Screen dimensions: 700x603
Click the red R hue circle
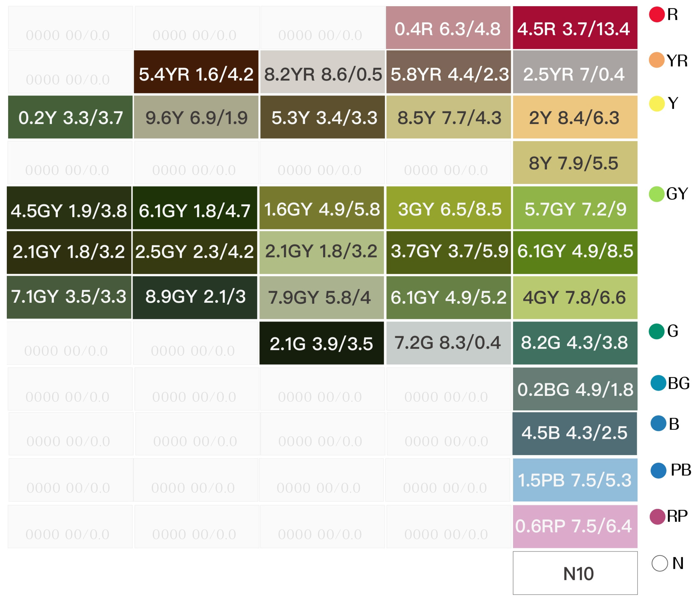point(657,14)
